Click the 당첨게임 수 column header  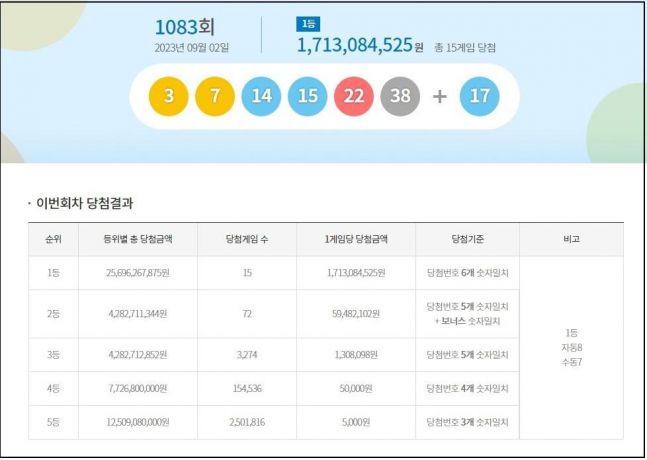point(246,240)
